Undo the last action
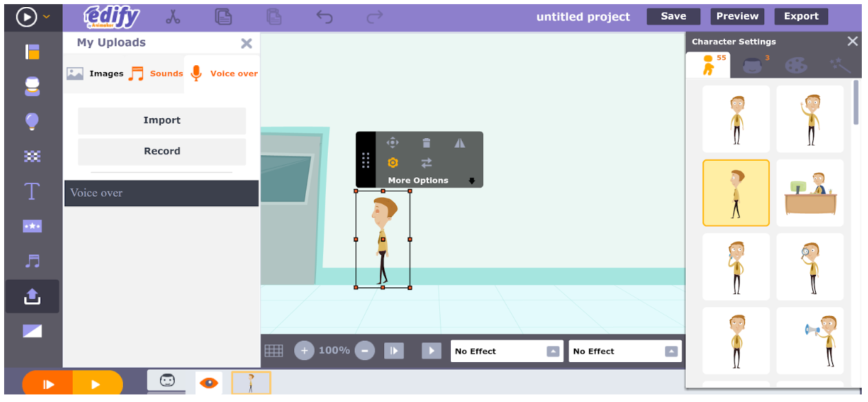 pyautogui.click(x=324, y=16)
